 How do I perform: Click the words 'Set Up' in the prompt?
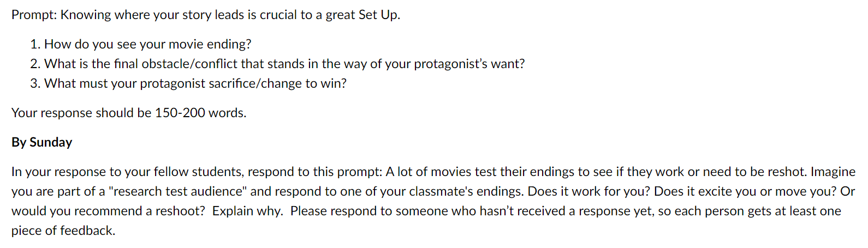click(378, 15)
